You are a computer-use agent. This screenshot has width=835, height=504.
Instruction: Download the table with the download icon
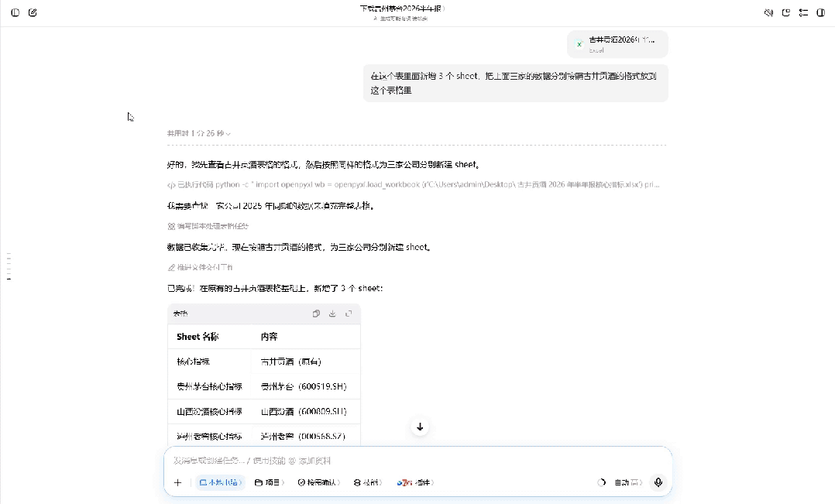pyautogui.click(x=332, y=314)
